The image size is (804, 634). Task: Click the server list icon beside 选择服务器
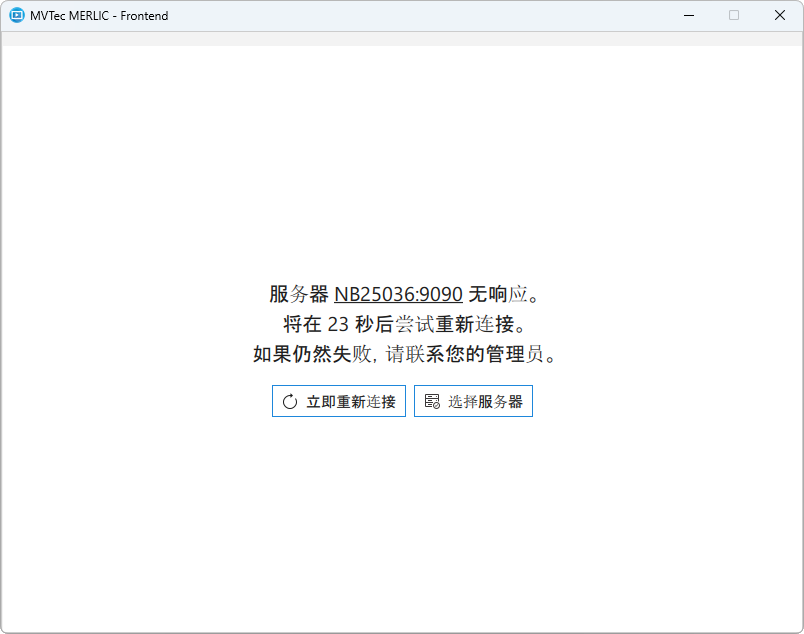[x=432, y=402]
